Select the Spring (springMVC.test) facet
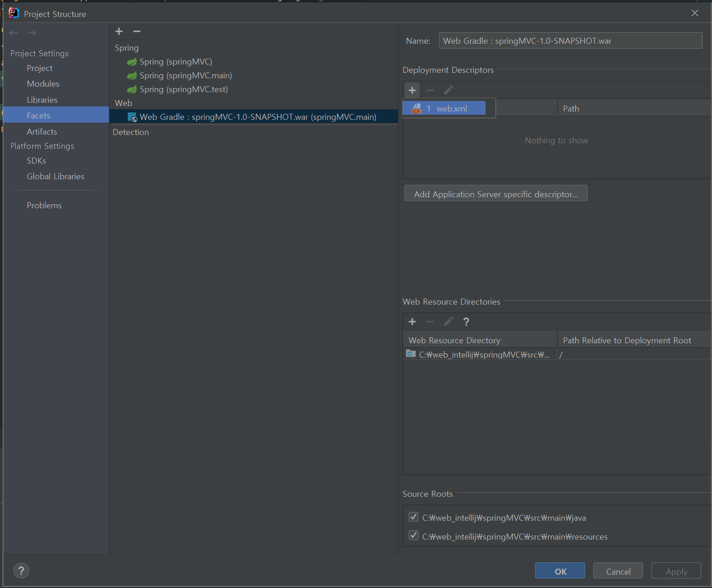This screenshot has width=712, height=588. [184, 89]
